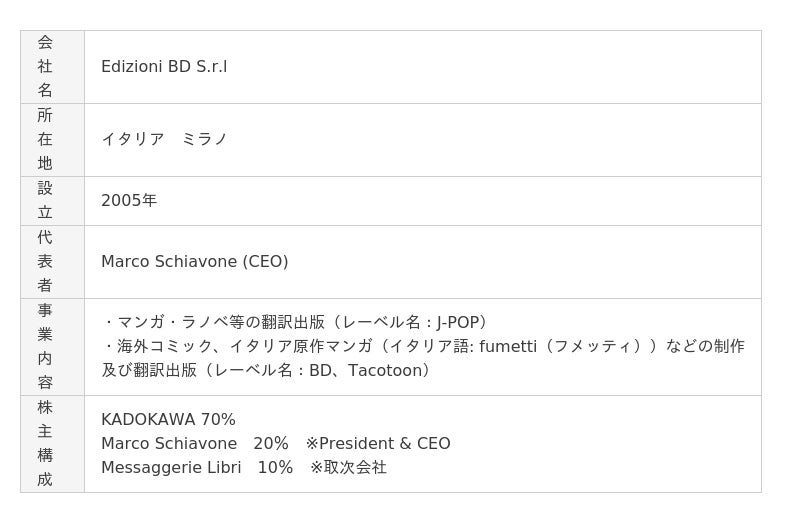Click the location text イタリア ミラノ
This screenshot has width=800, height=523.
point(164,139)
